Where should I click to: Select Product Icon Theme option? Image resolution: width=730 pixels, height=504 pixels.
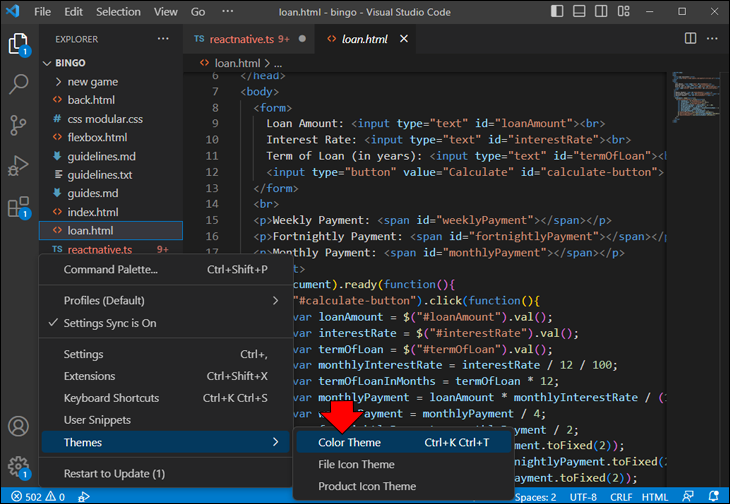click(404, 486)
